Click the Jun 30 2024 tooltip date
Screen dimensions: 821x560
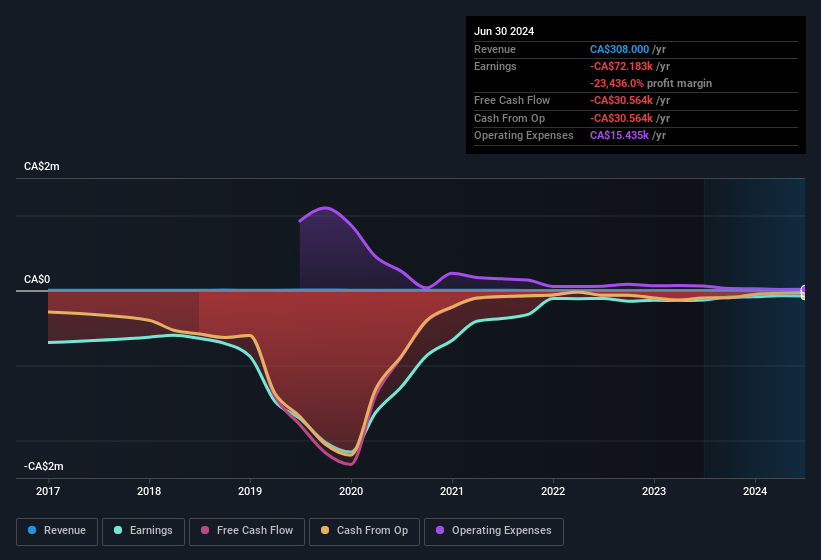[x=504, y=31]
